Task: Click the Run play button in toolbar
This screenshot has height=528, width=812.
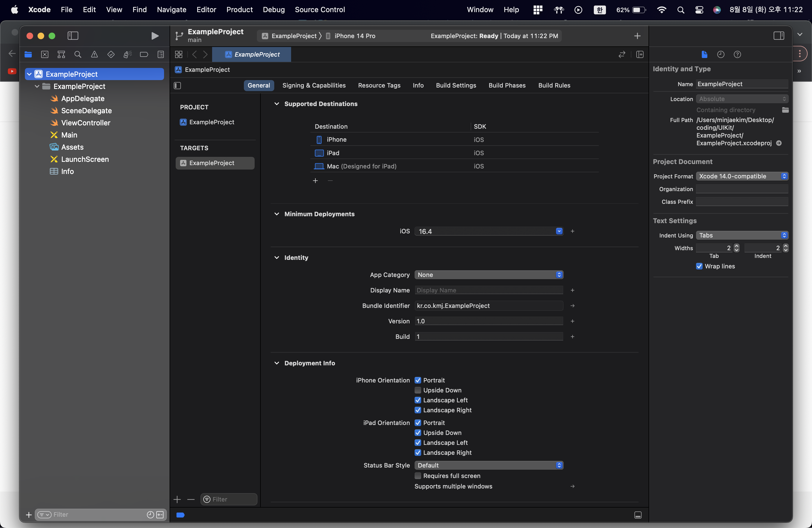Action: pyautogui.click(x=155, y=36)
